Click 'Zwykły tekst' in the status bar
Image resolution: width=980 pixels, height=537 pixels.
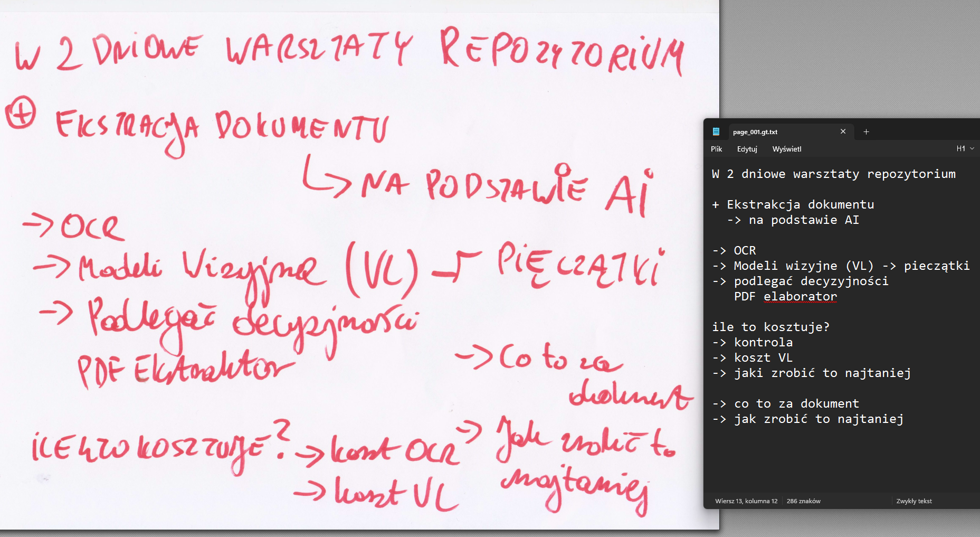coord(914,501)
